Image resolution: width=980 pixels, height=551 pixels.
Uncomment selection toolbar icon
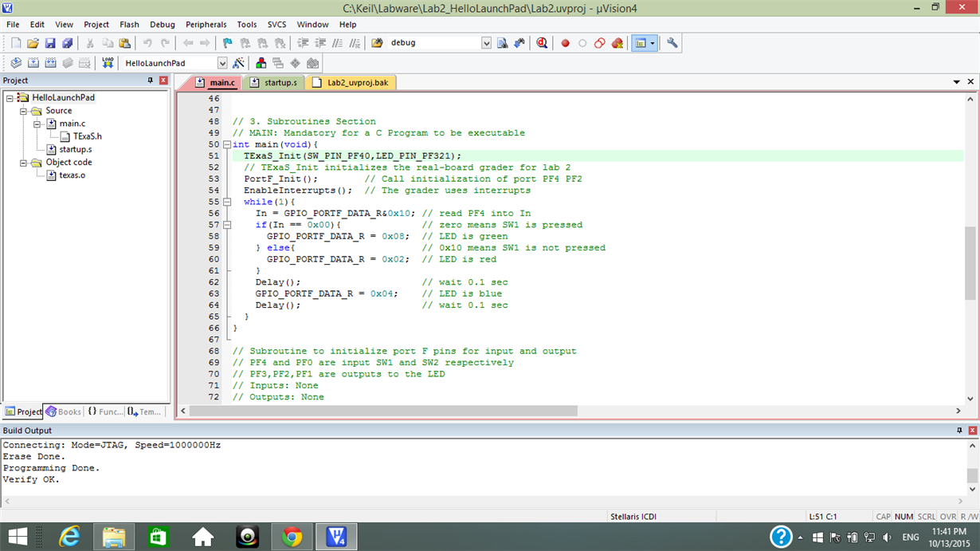point(355,43)
